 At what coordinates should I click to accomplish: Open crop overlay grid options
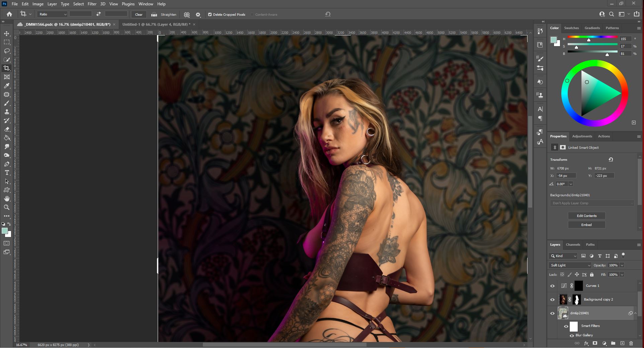click(x=187, y=14)
